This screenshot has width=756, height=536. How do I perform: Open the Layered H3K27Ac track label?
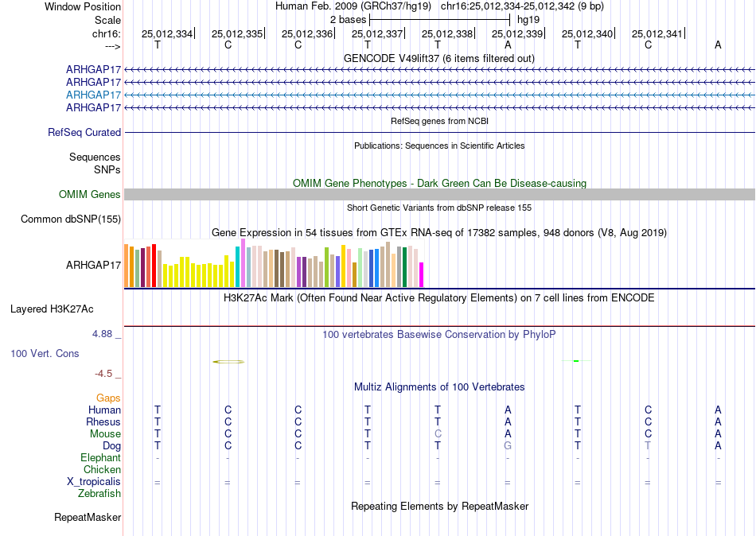52,309
